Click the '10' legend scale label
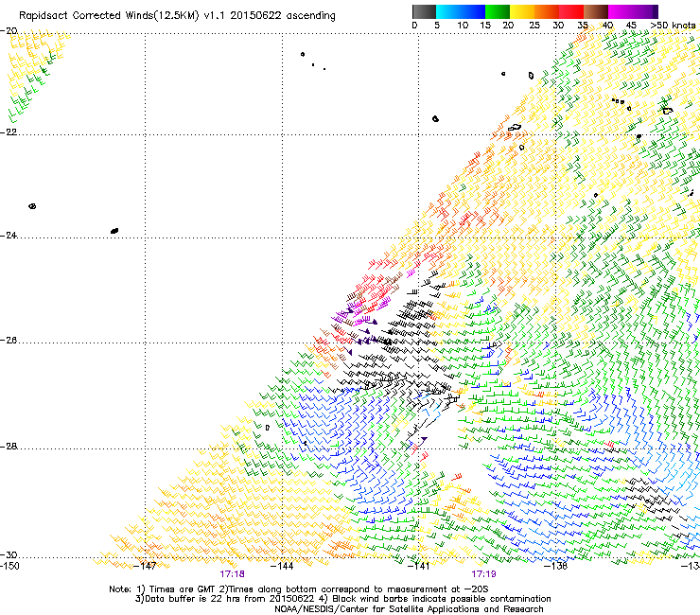Screen dimensions: 700x615 [x=463, y=26]
